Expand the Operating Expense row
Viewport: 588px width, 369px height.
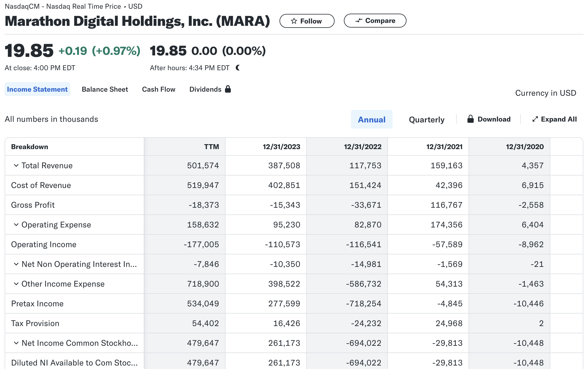point(16,225)
